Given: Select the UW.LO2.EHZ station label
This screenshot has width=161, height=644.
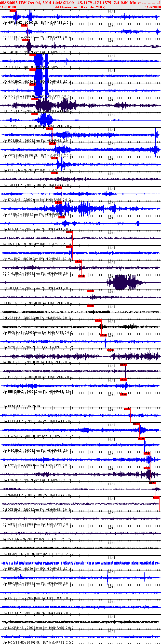Looking at the screenshot, I should (36, 465).
